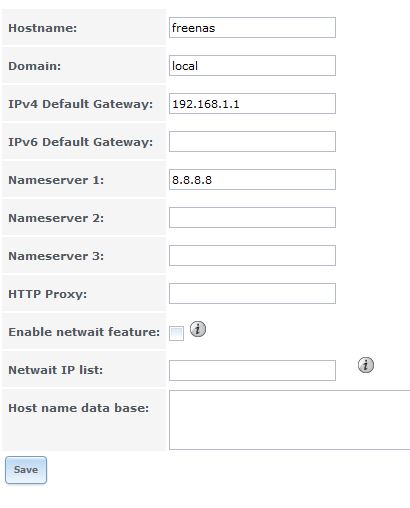Click the Nameserver 3 input box
410x508 pixels.
(x=252, y=256)
